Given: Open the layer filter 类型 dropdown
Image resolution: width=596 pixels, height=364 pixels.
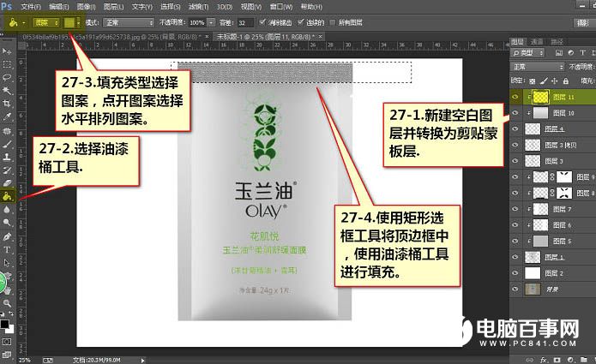Looking at the screenshot, I should click(528, 53).
